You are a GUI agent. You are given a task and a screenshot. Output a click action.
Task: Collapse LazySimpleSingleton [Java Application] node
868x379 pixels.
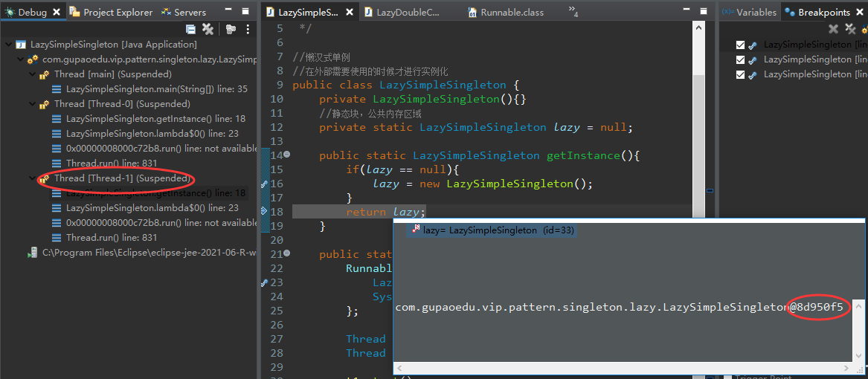point(8,45)
